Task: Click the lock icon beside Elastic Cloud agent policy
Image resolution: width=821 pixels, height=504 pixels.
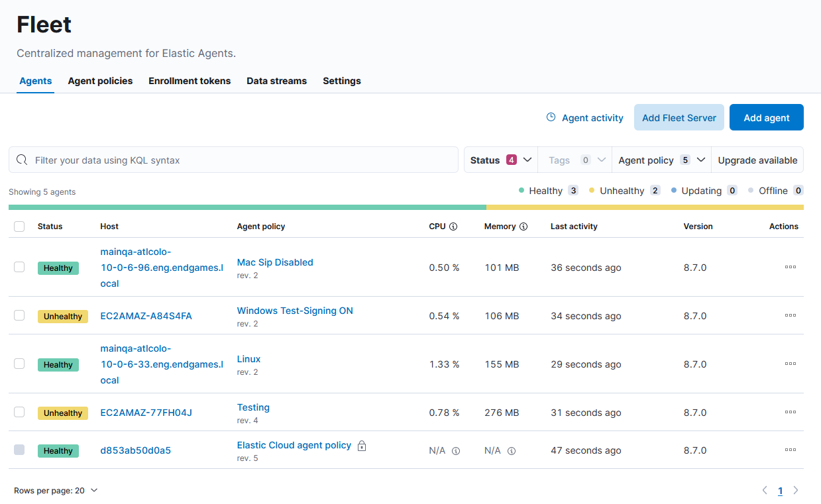Action: click(x=361, y=446)
